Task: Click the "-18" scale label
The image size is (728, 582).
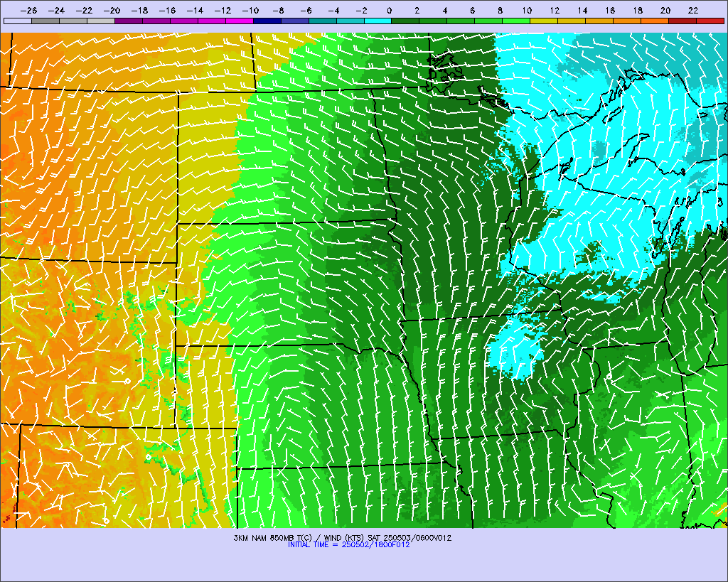Action: point(139,10)
